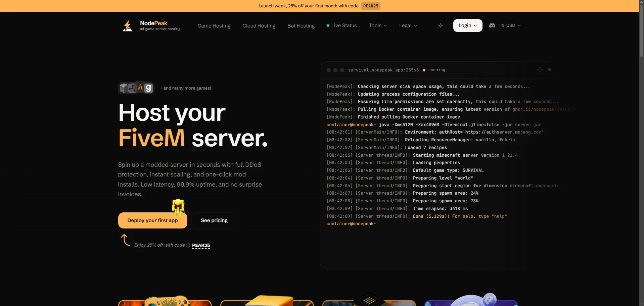Image resolution: width=644 pixels, height=306 pixels.
Task: Expand the Tools menu
Action: coord(378,25)
